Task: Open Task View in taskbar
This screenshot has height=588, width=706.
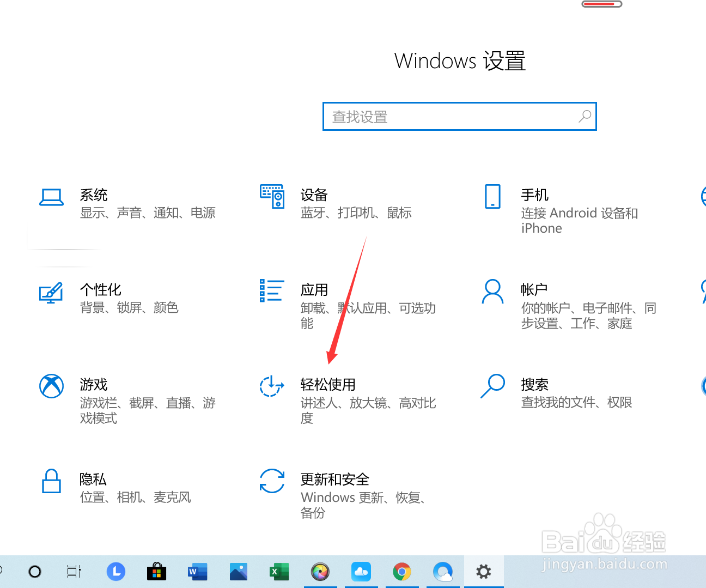Action: 74,572
